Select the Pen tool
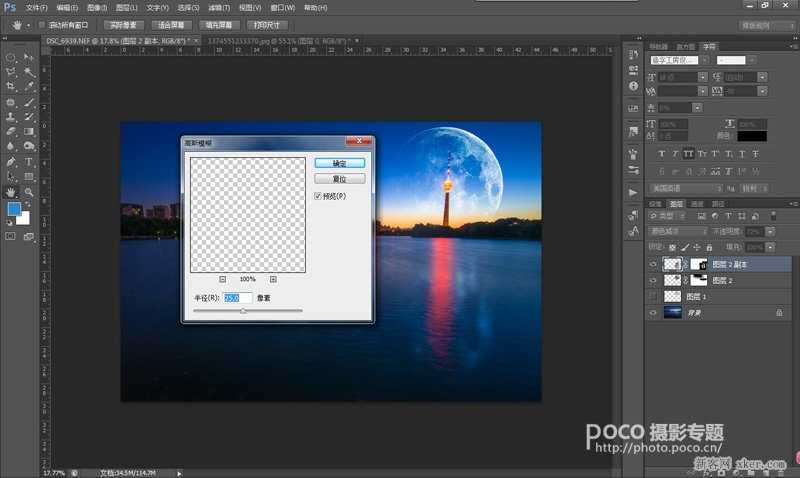The width and height of the screenshot is (800, 478). 10,162
